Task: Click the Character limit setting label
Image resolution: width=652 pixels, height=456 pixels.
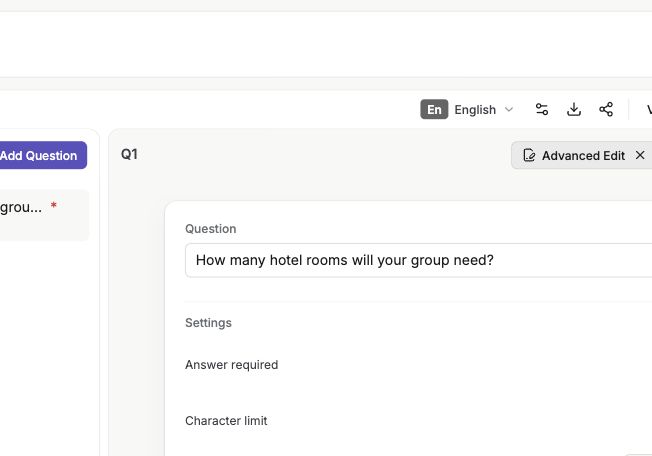Action: [x=226, y=421]
